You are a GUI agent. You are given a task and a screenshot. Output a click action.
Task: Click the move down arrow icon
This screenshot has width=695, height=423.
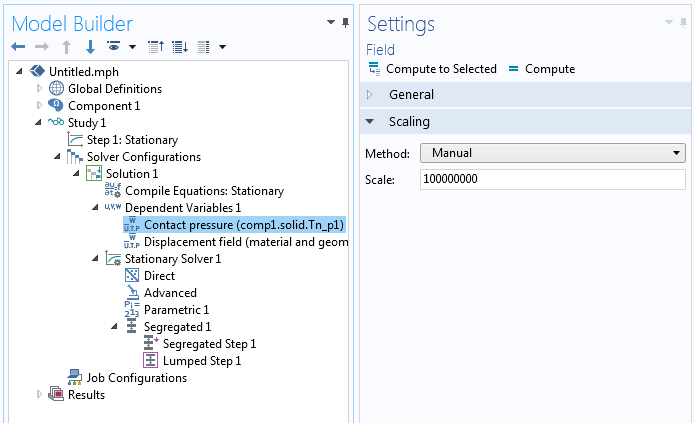(90, 47)
